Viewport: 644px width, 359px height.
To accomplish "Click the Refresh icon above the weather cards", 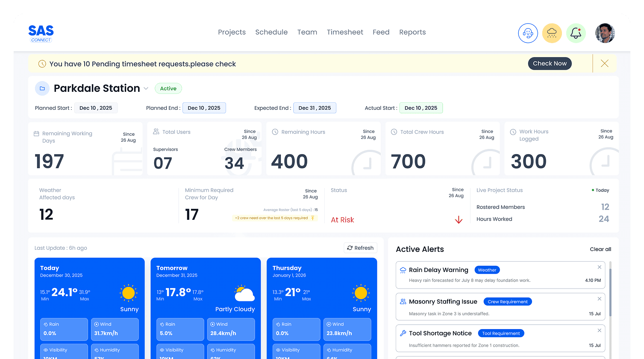I will [x=350, y=248].
